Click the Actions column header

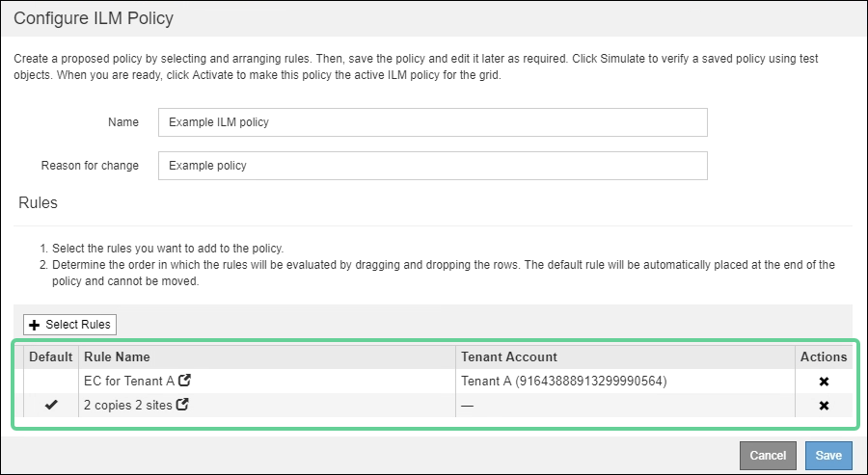[823, 356]
